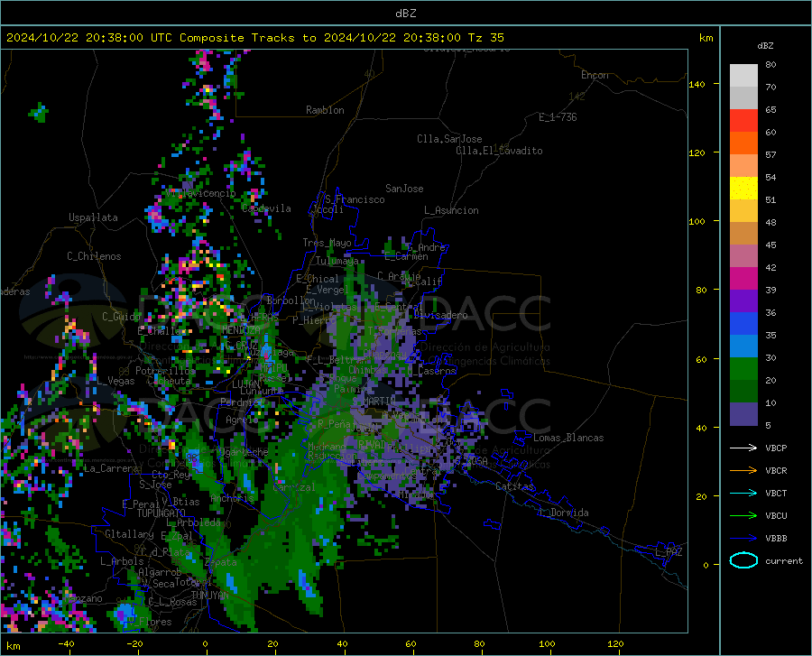
Task: Click the 140 km tick on vertical axis
Action: (x=697, y=85)
